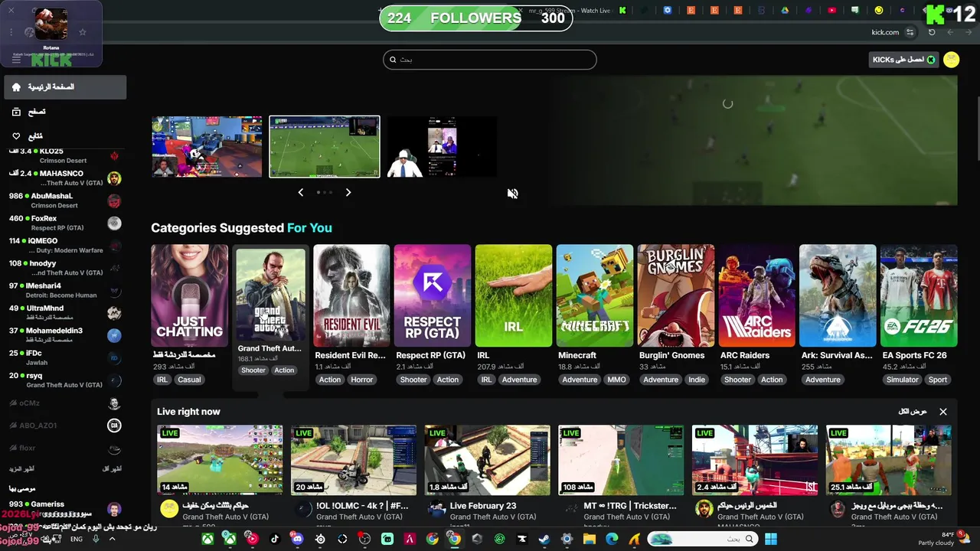Open MAHASNCO channel in the sidebar
This screenshot has width=980, height=551.
(x=64, y=178)
